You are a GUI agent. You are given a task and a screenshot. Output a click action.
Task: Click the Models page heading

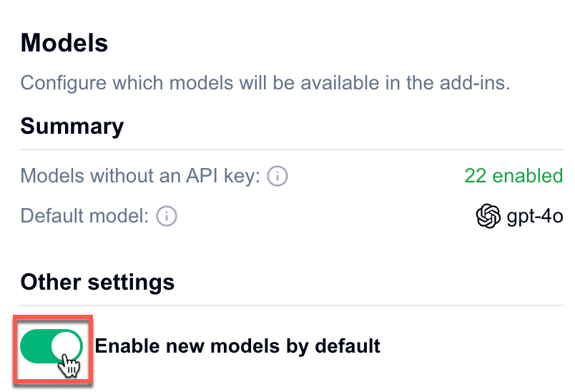click(64, 44)
